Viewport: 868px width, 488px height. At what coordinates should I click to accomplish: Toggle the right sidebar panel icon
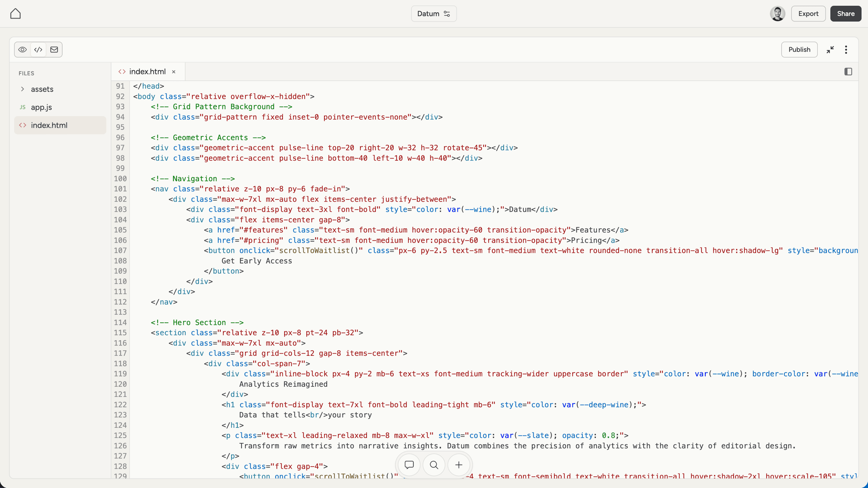(x=848, y=71)
